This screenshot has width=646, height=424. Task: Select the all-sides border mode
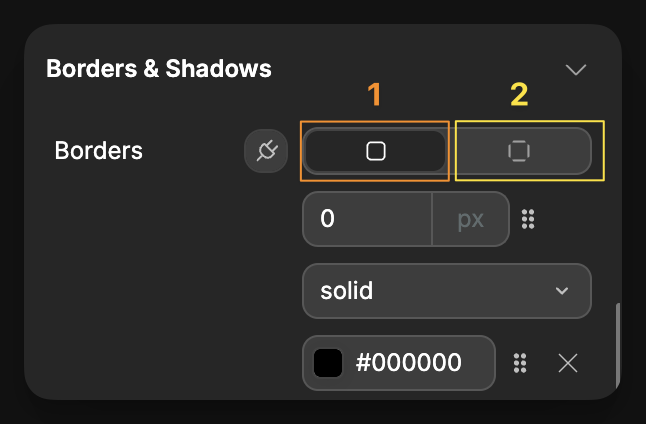click(x=375, y=151)
